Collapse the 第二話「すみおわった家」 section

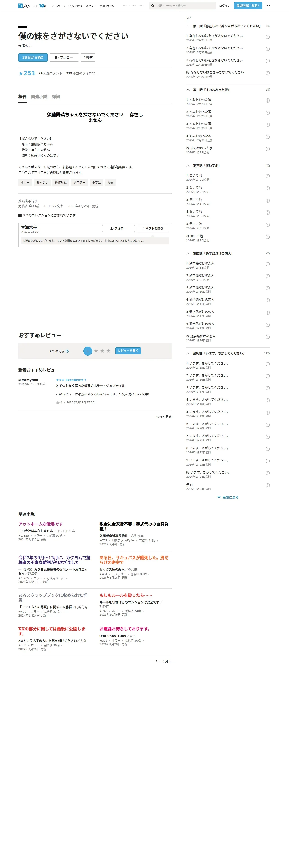[188, 90]
